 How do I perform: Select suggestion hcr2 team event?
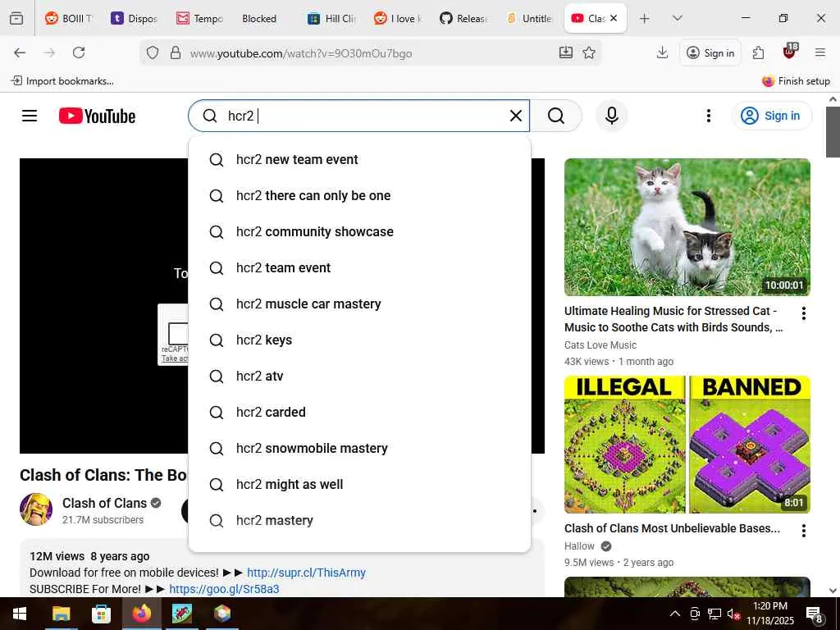359,268
